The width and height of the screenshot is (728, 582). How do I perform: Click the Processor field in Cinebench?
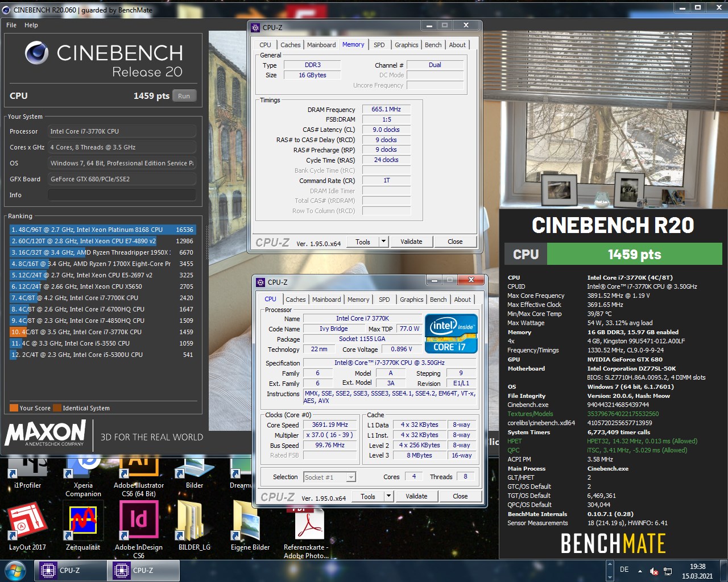tap(122, 131)
